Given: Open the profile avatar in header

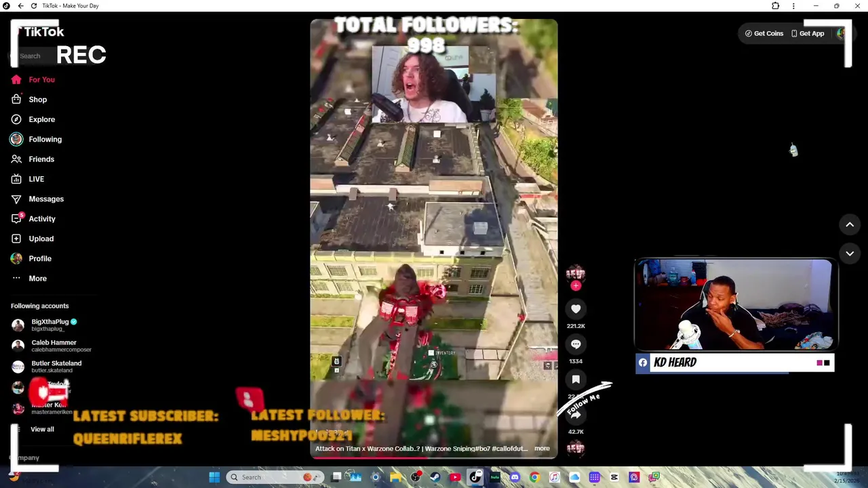Looking at the screenshot, I should (842, 33).
